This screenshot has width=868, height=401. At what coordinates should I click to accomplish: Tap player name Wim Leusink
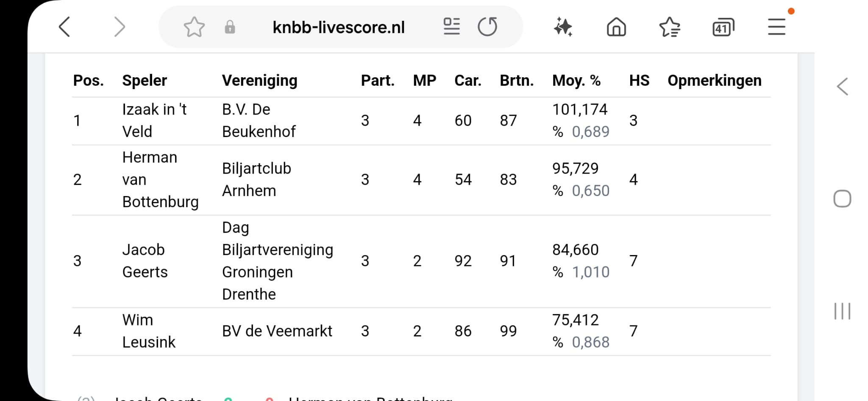tap(149, 331)
